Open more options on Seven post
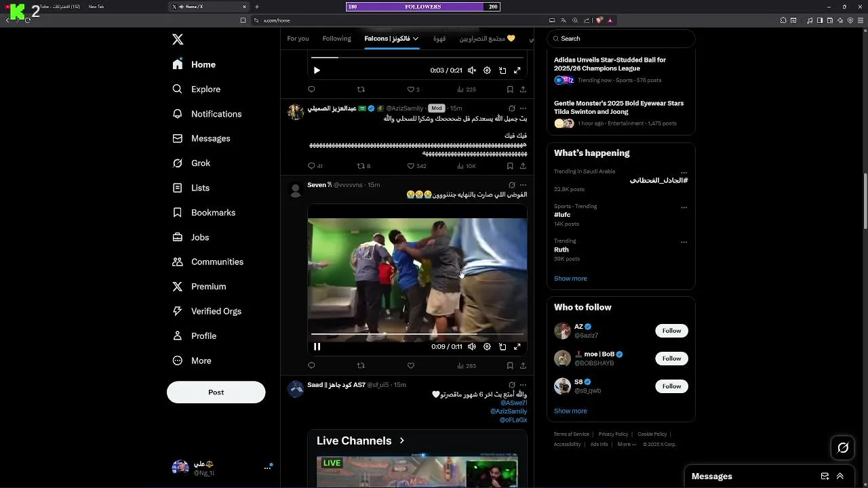The width and height of the screenshot is (868, 488). tap(523, 185)
